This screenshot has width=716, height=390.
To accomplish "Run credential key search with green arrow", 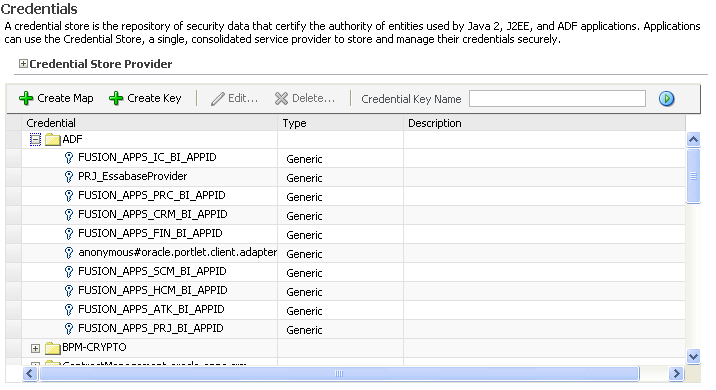I will click(666, 99).
